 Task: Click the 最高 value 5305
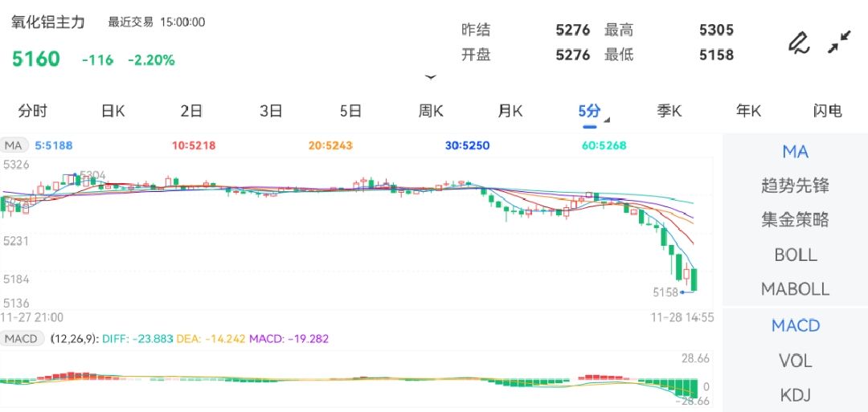click(716, 30)
